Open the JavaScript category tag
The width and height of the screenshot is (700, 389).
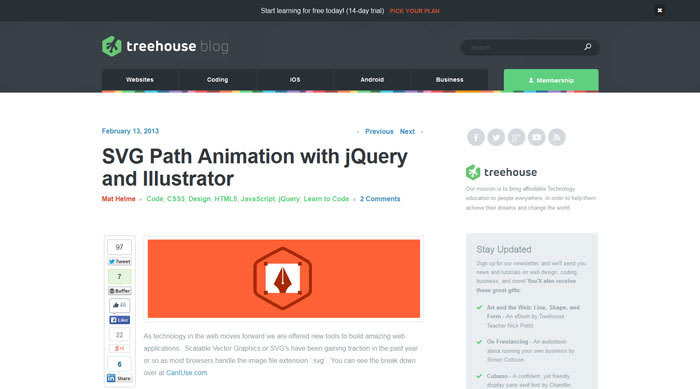tap(258, 199)
